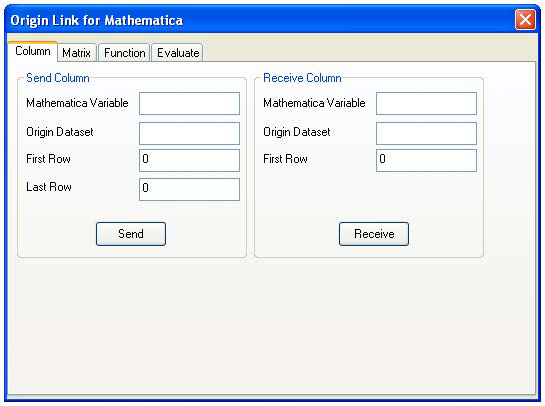Image resolution: width=545 pixels, height=406 pixels.
Task: Go to the Evaluate tab
Action: 178,53
